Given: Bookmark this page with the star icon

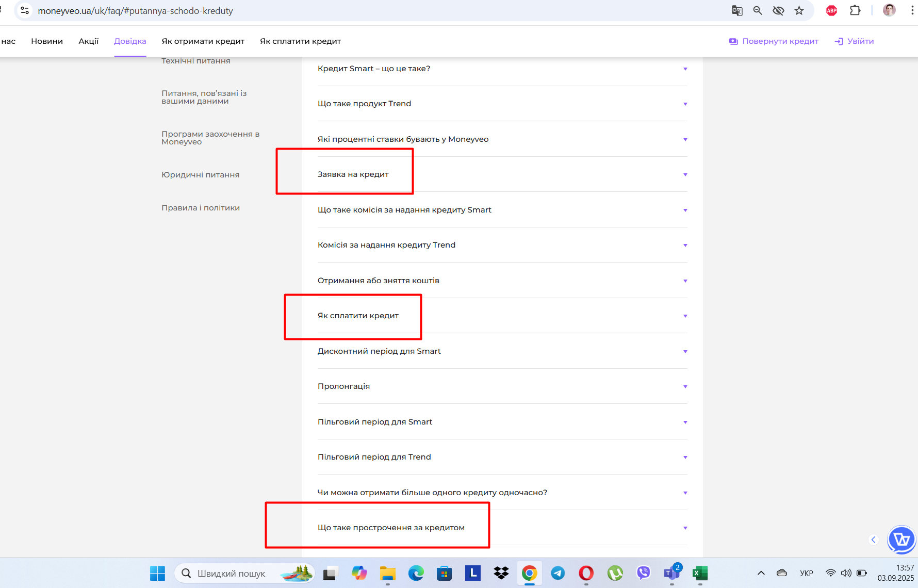Looking at the screenshot, I should [x=799, y=10].
